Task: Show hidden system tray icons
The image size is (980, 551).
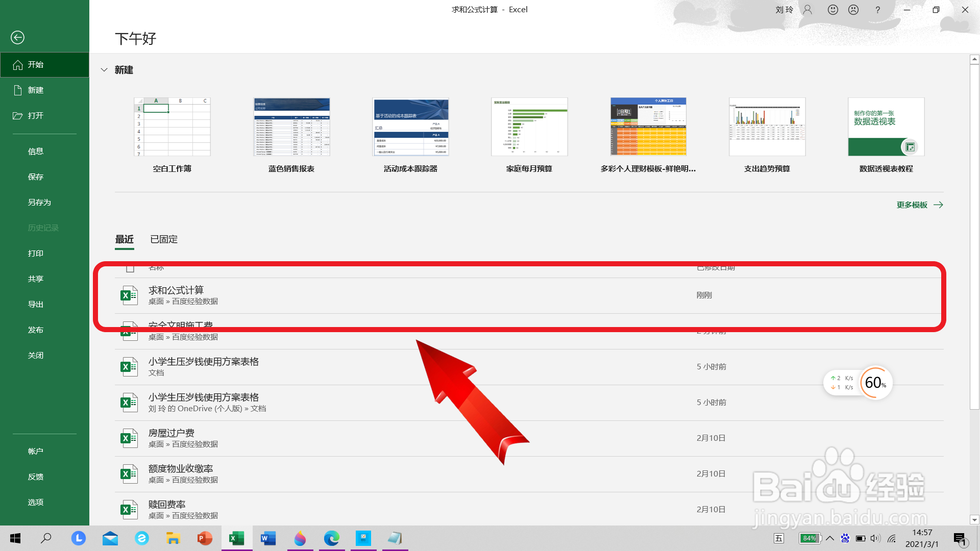Action: point(830,538)
